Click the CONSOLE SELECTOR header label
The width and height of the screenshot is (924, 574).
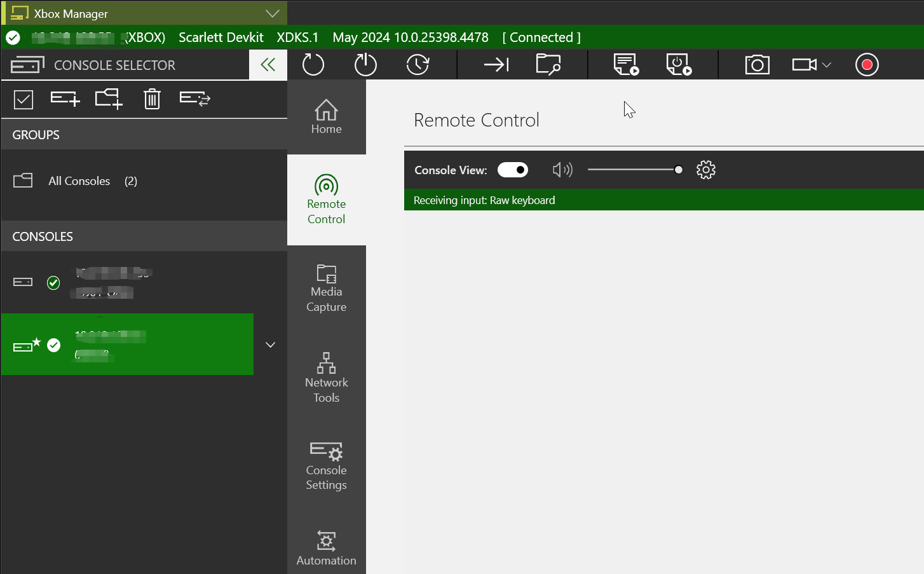(x=114, y=65)
